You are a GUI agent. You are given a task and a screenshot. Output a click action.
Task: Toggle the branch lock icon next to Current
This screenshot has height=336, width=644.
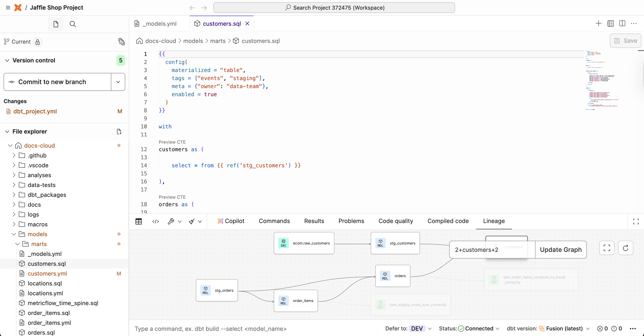click(x=38, y=42)
